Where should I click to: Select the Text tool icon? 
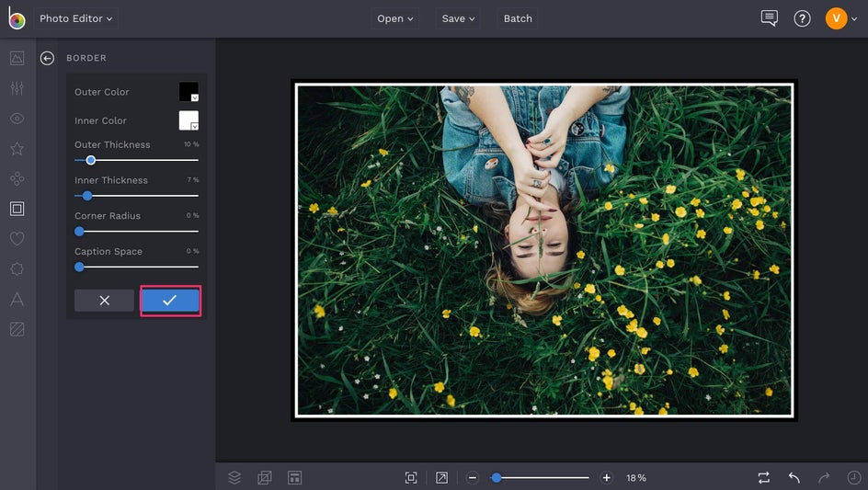[x=17, y=299]
